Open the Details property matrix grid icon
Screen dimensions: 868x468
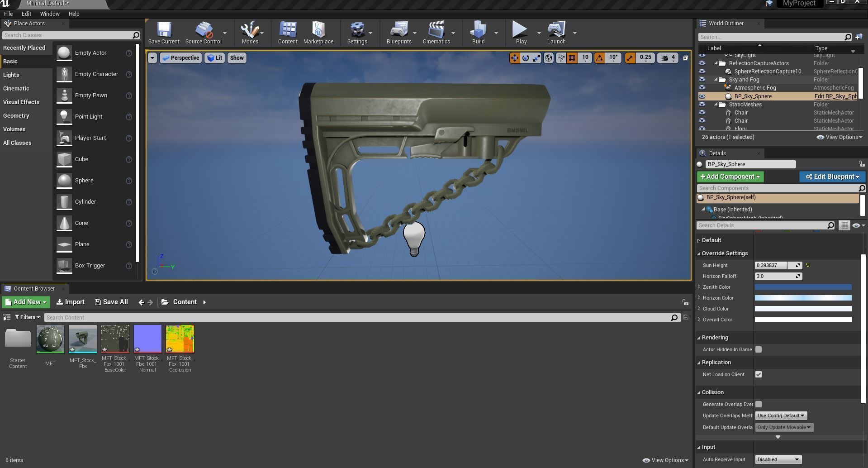tap(844, 225)
